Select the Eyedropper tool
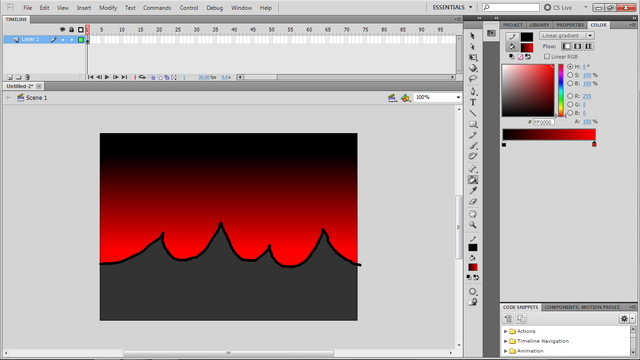The width and height of the screenshot is (640, 360). click(x=473, y=191)
